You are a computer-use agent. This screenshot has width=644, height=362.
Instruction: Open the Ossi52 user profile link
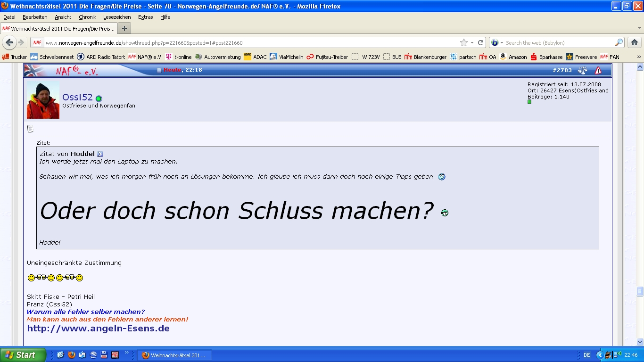pyautogui.click(x=77, y=98)
